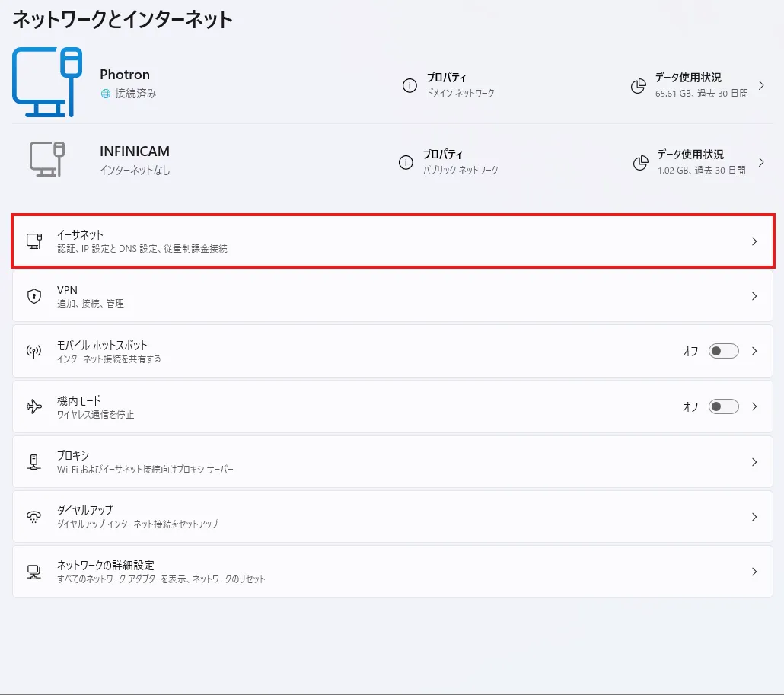Click the インターネットなし status text

pos(135,171)
